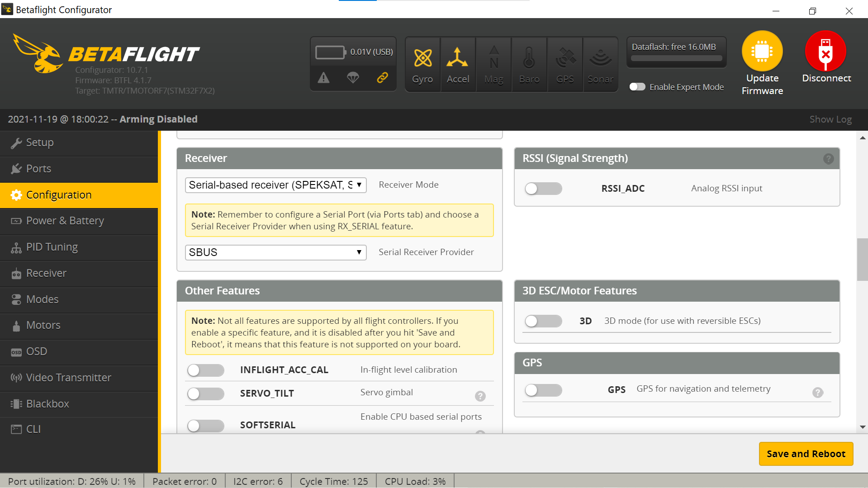Click the Sonar sensor icon

pyautogui.click(x=600, y=65)
